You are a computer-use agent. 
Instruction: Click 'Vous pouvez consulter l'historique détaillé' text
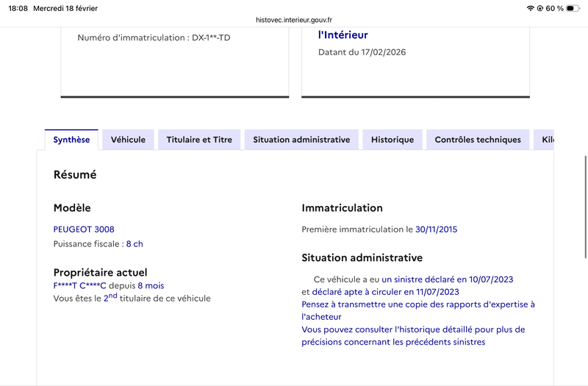pyautogui.click(x=413, y=336)
